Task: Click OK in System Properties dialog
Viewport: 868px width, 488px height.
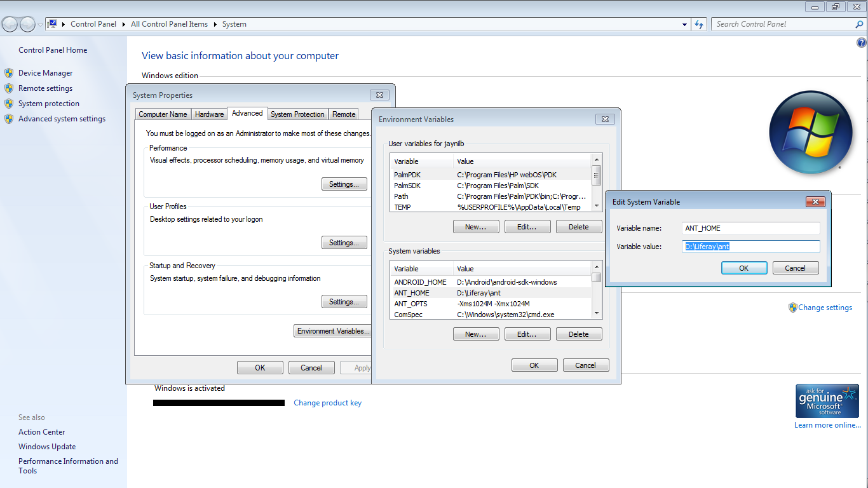Action: click(x=260, y=368)
